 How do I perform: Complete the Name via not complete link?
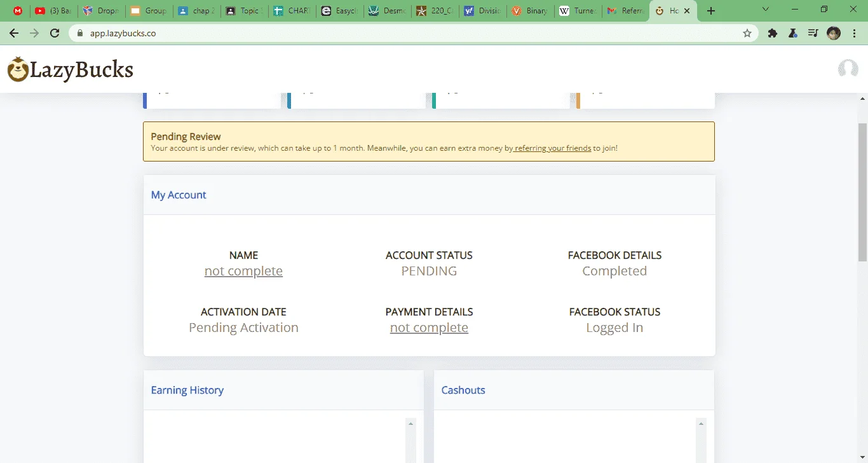(x=243, y=271)
